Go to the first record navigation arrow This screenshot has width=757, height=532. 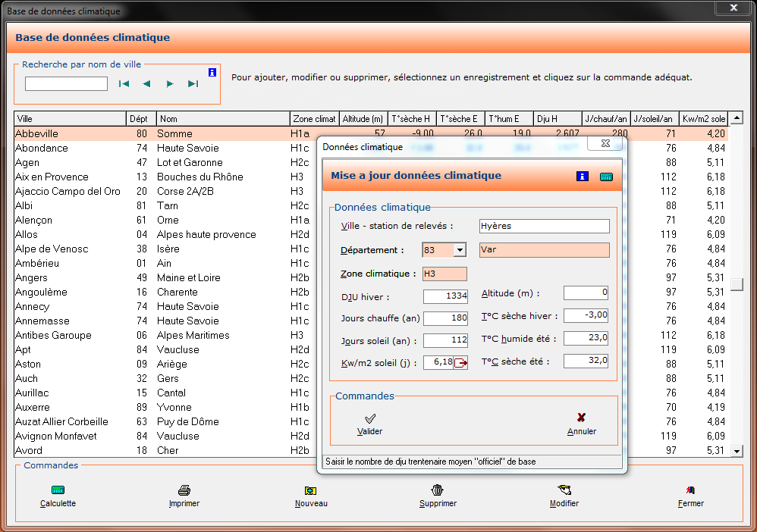click(124, 84)
